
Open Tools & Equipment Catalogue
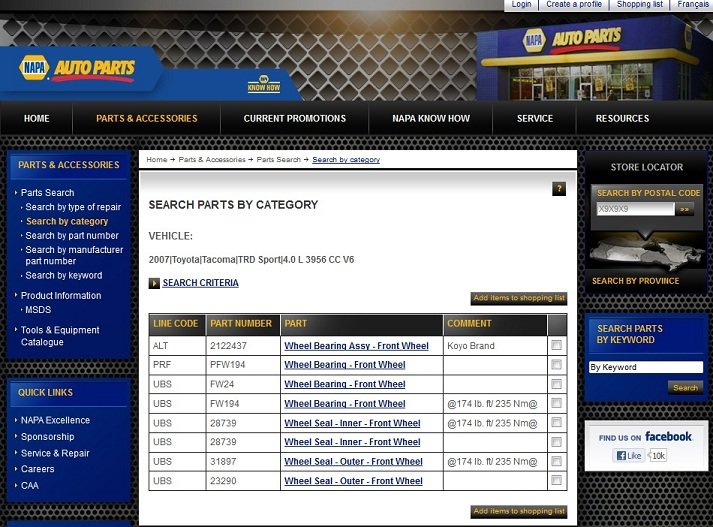(x=60, y=336)
